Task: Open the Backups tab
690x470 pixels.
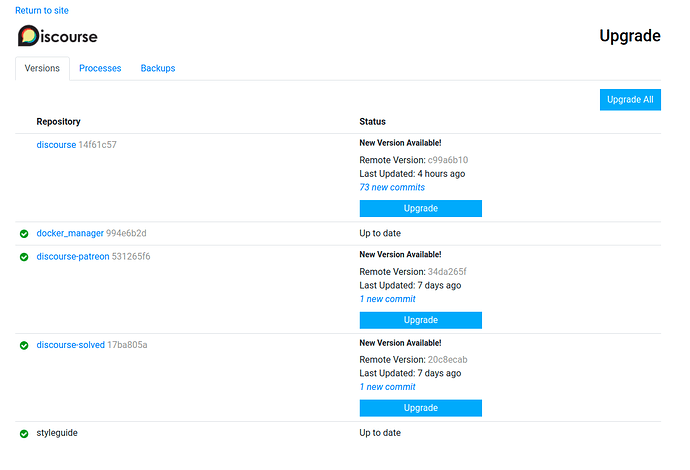Action: pos(158,68)
